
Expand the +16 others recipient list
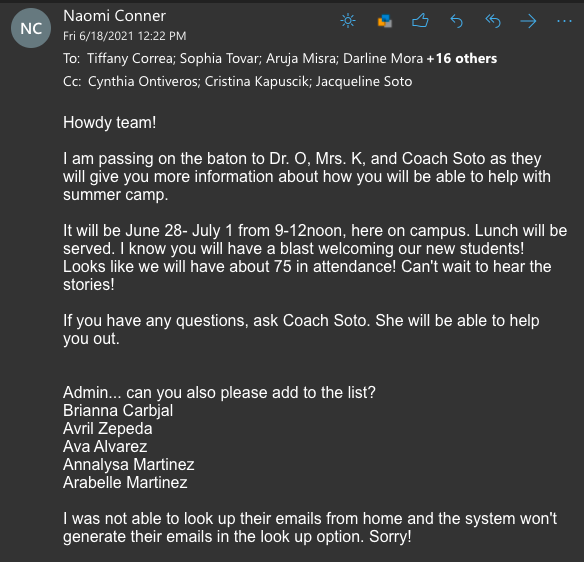point(462,58)
